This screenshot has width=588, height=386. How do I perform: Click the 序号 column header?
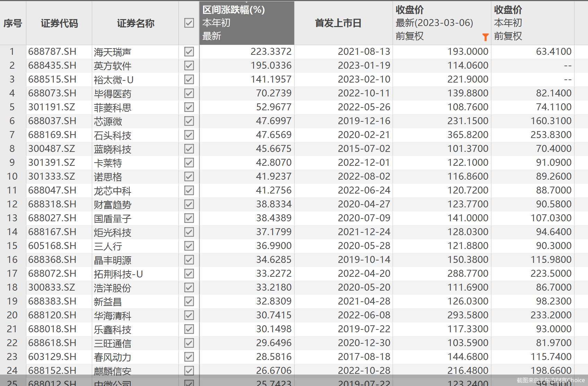pyautogui.click(x=13, y=23)
